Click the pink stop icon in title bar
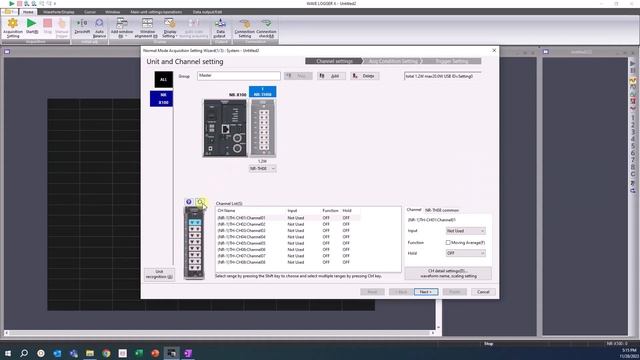Screen dimensions: 640x360 pos(19,4)
